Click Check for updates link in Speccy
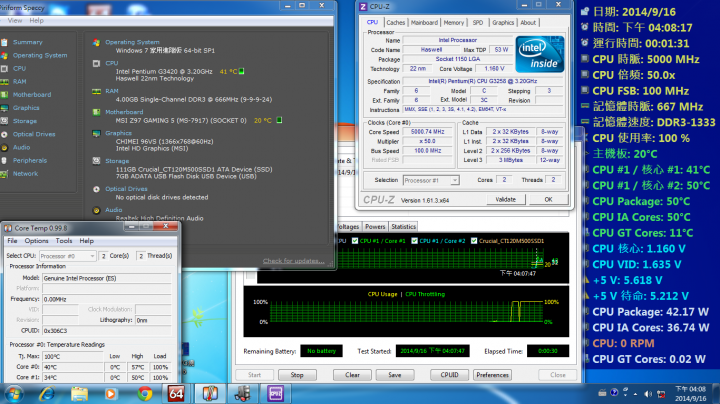Viewport: 720px width, 404px height. [294, 261]
